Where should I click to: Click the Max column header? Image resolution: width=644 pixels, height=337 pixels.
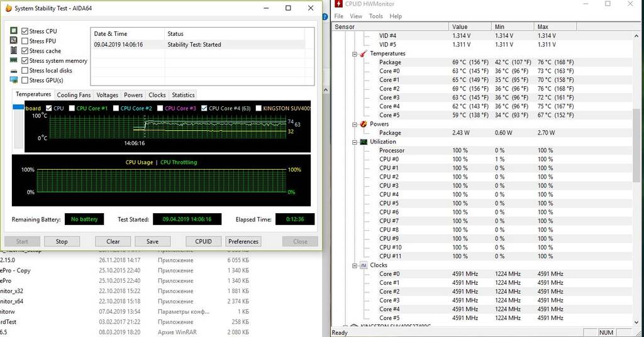[556, 26]
